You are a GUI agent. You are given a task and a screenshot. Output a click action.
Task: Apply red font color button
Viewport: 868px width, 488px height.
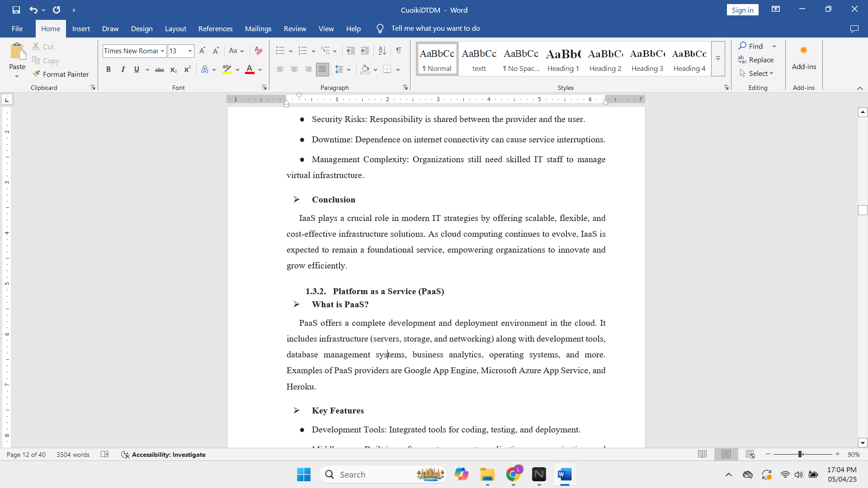(x=250, y=70)
